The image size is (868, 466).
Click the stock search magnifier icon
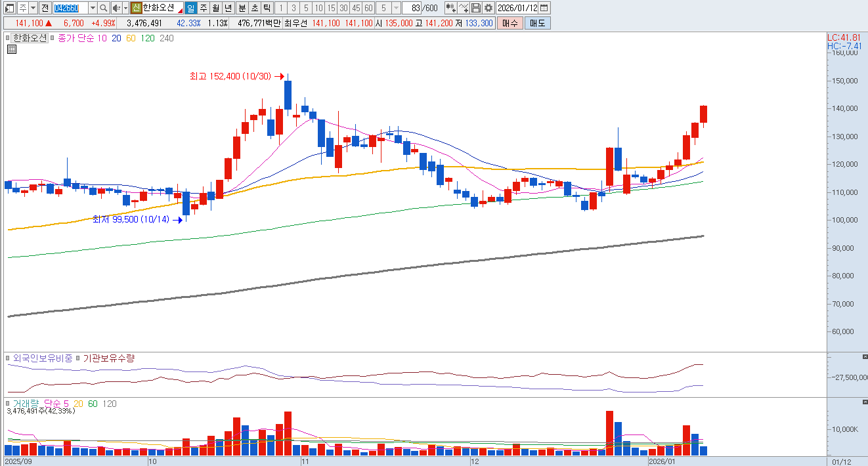(x=103, y=8)
